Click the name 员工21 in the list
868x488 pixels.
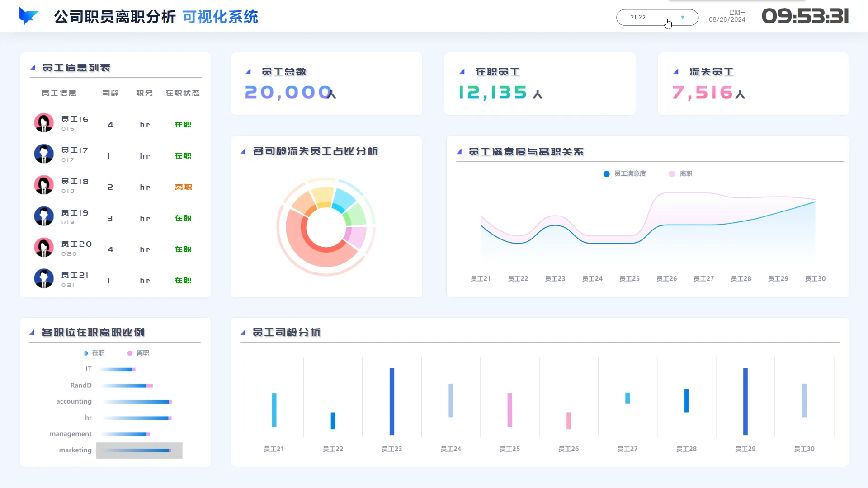click(x=75, y=275)
